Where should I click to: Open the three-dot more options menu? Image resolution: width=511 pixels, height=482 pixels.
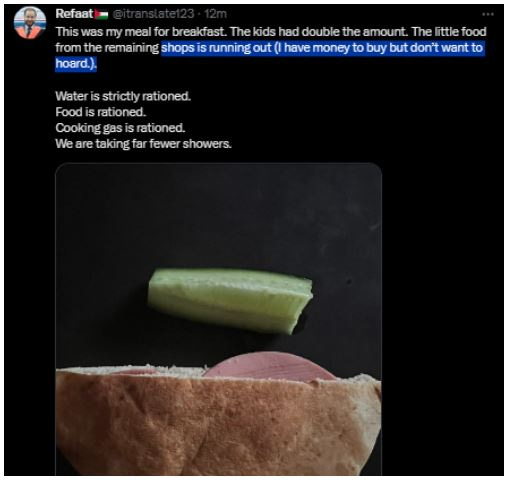[488, 14]
